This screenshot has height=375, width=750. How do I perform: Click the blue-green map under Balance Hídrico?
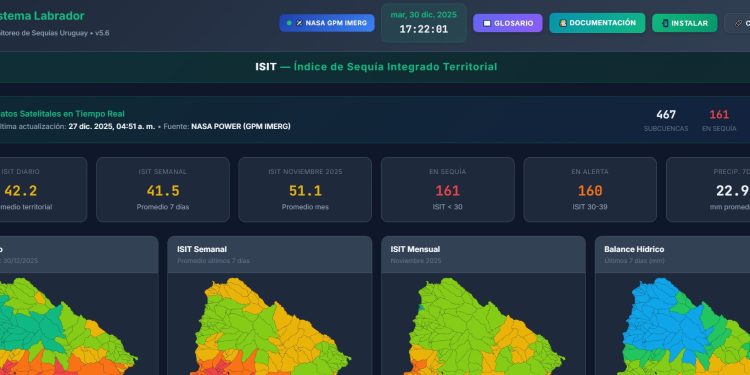pos(686,326)
